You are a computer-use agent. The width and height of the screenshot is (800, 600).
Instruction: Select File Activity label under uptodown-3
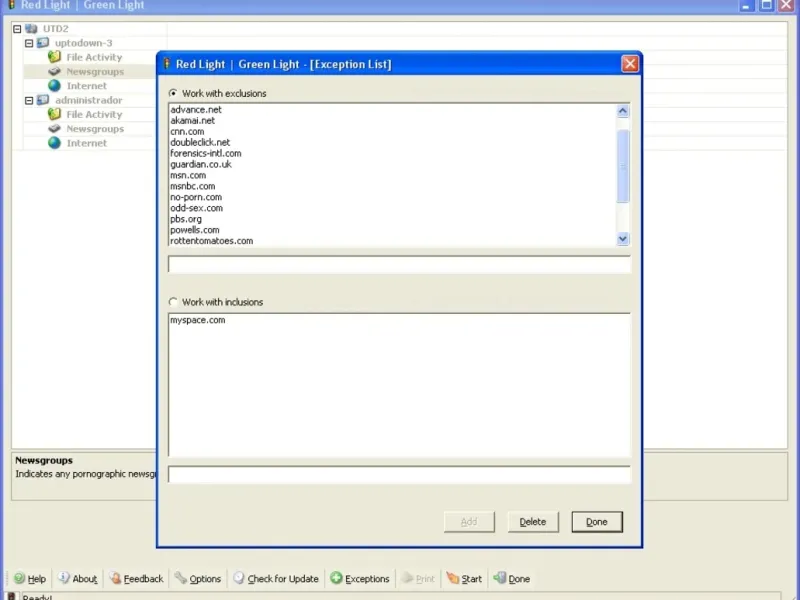94,57
